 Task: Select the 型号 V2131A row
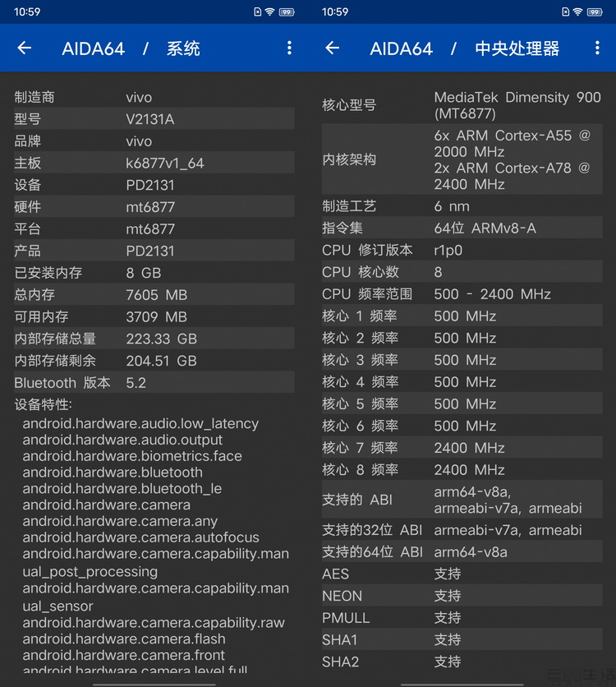coord(154,118)
